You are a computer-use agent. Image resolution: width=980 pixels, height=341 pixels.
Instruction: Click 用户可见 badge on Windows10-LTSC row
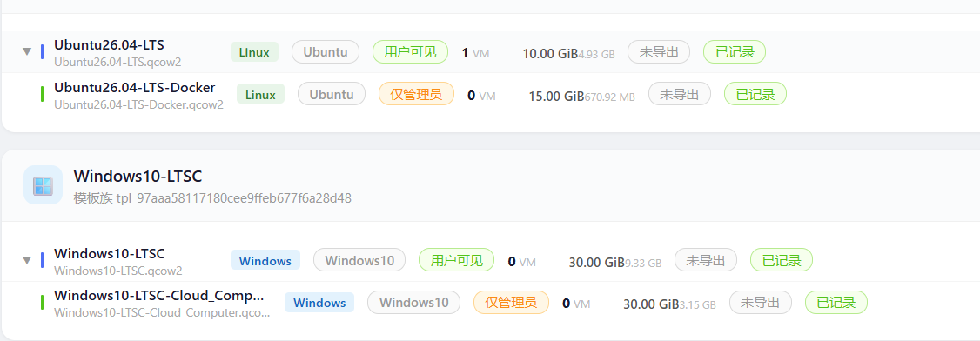click(x=457, y=260)
